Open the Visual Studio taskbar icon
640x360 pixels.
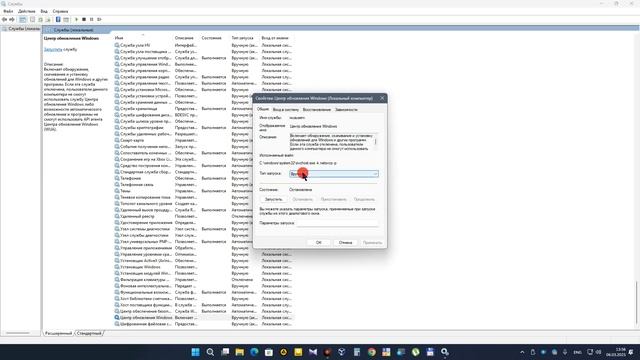click(313, 352)
